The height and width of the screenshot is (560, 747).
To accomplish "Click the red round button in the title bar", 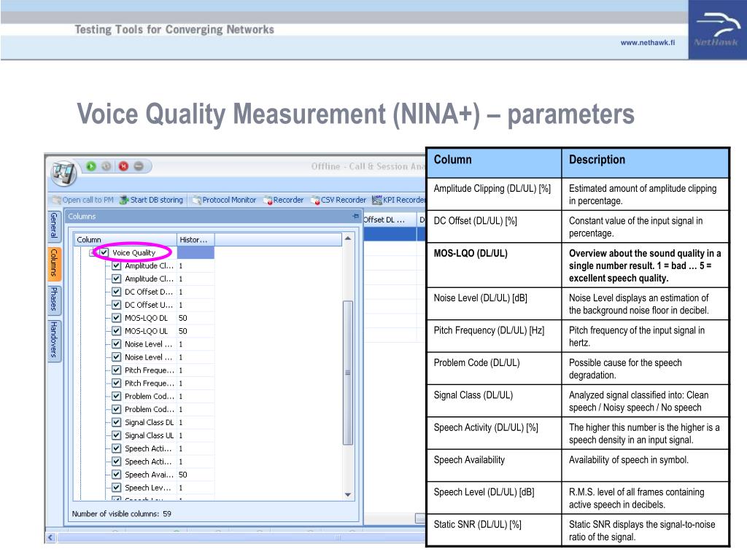I will pyautogui.click(x=123, y=166).
